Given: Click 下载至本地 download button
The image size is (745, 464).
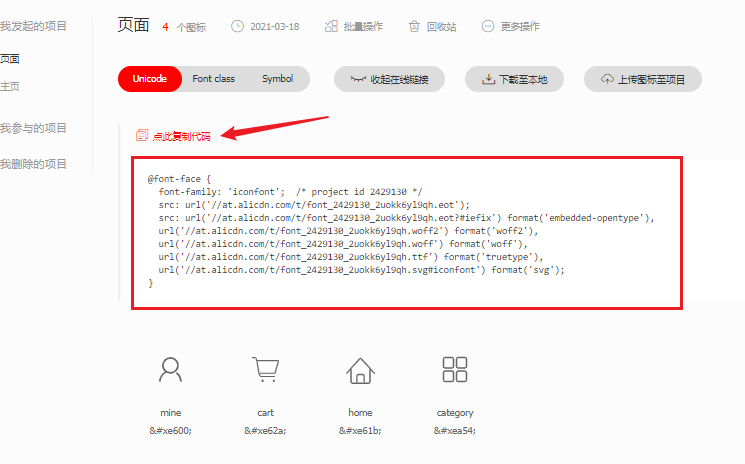Looking at the screenshot, I should [514, 79].
